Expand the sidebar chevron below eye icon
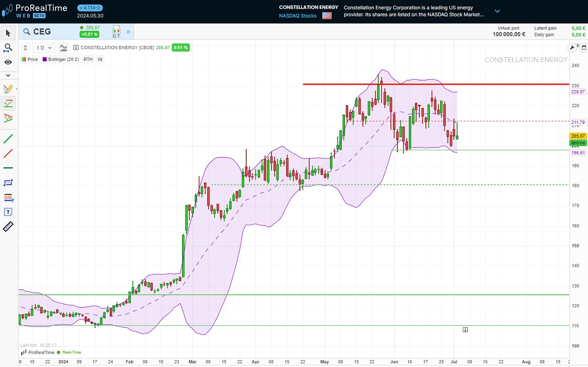Viewport: 588px width, 367px height. [8, 75]
